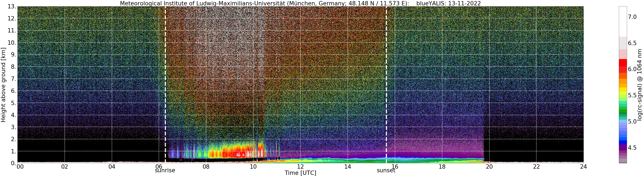This screenshot has height=177, width=644.
Task: Click the x-axis tick label '12'
Action: (x=300, y=167)
